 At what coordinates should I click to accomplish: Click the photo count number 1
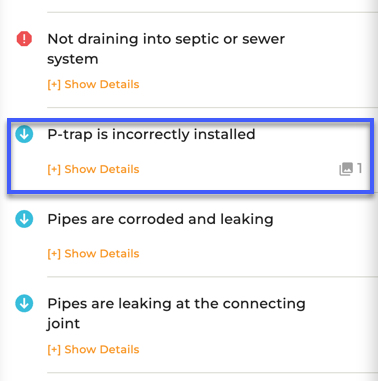pyautogui.click(x=359, y=168)
